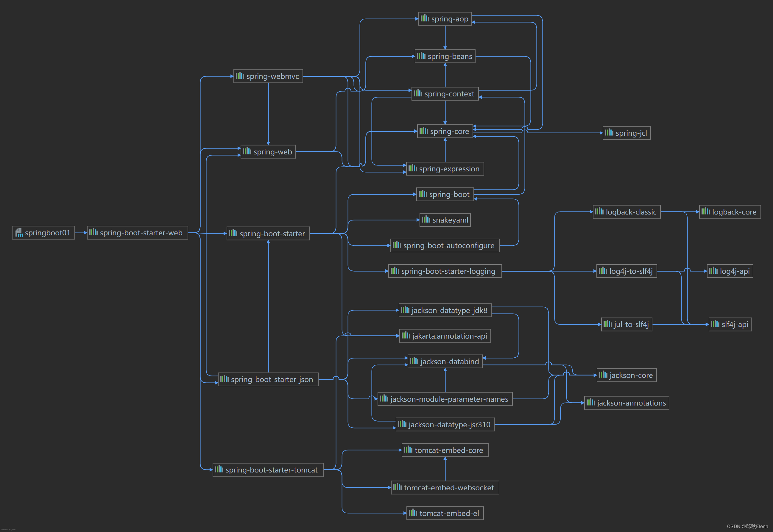Select the 'jackson-databind' label

(x=450, y=362)
